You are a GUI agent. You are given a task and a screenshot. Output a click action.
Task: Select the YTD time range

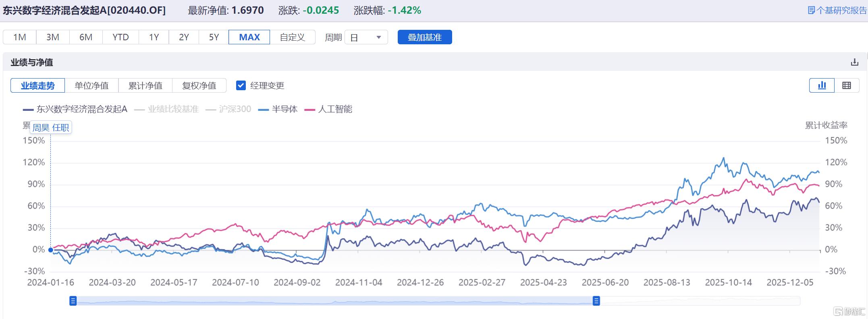(120, 37)
